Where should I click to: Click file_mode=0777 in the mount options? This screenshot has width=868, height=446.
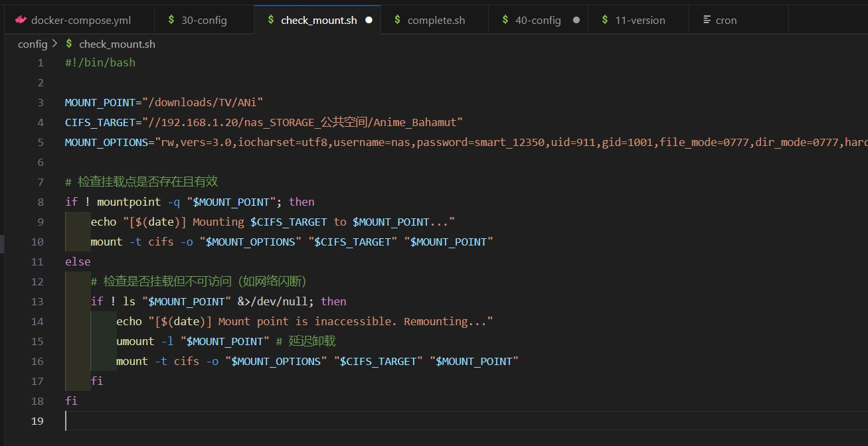click(x=703, y=142)
